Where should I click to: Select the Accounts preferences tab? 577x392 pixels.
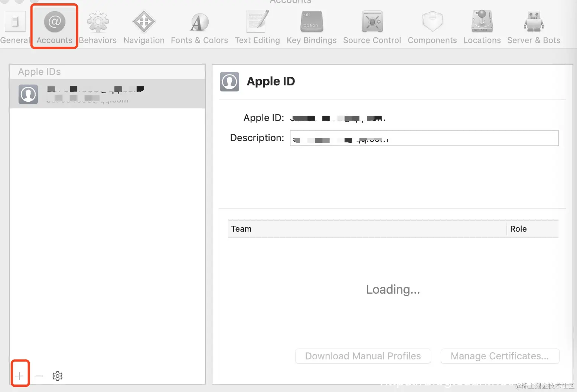55,28
